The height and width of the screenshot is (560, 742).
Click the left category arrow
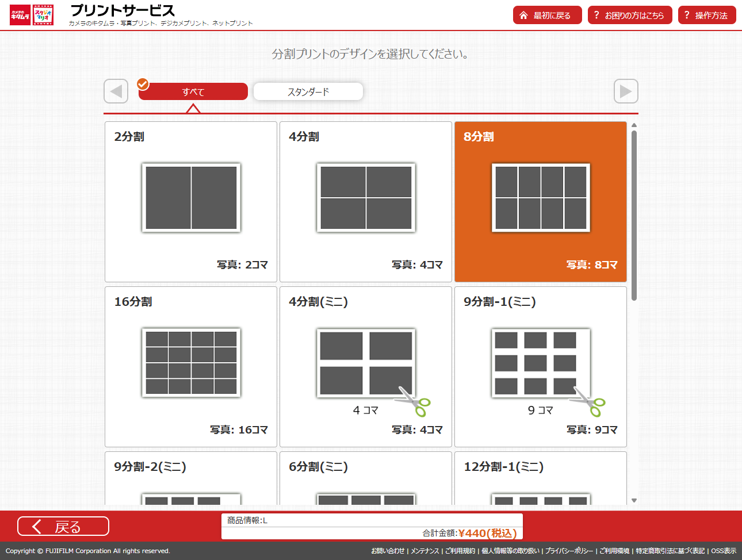(x=116, y=91)
